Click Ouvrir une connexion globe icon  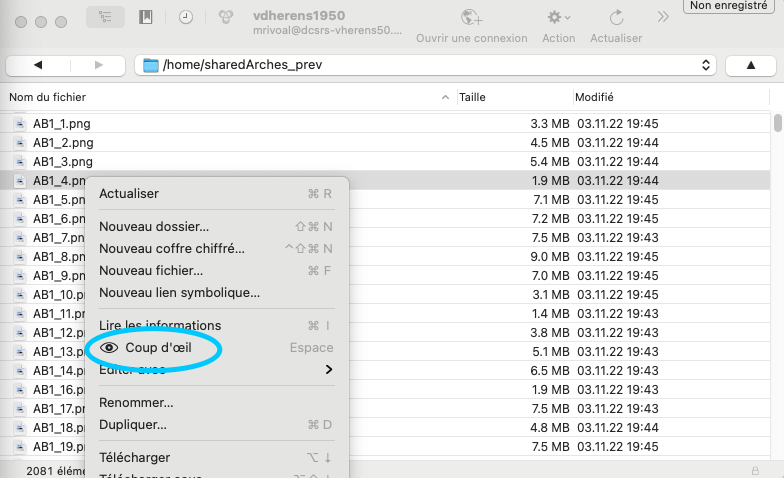click(471, 18)
